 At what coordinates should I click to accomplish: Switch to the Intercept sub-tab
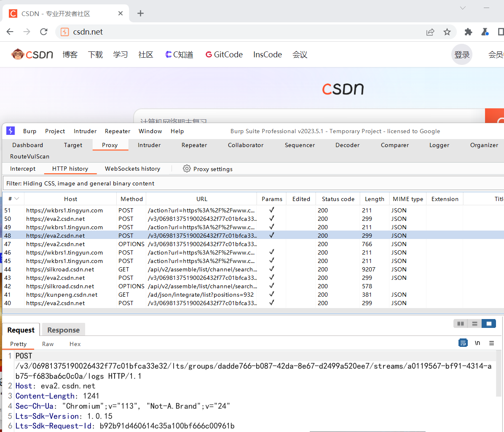[23, 169]
